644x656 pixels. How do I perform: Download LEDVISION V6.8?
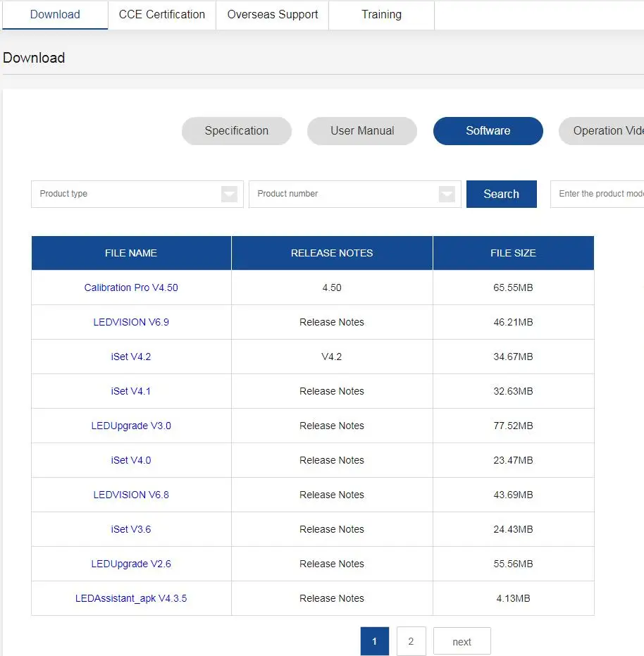[131, 495]
